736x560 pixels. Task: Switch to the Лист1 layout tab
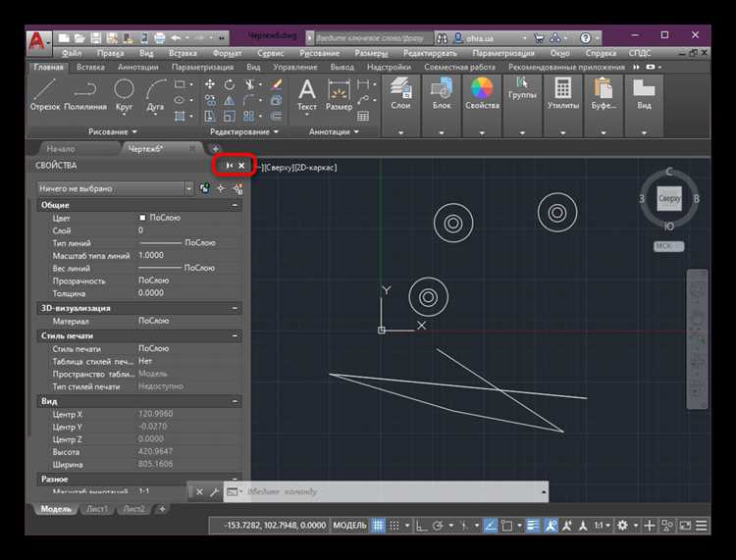pyautogui.click(x=97, y=509)
